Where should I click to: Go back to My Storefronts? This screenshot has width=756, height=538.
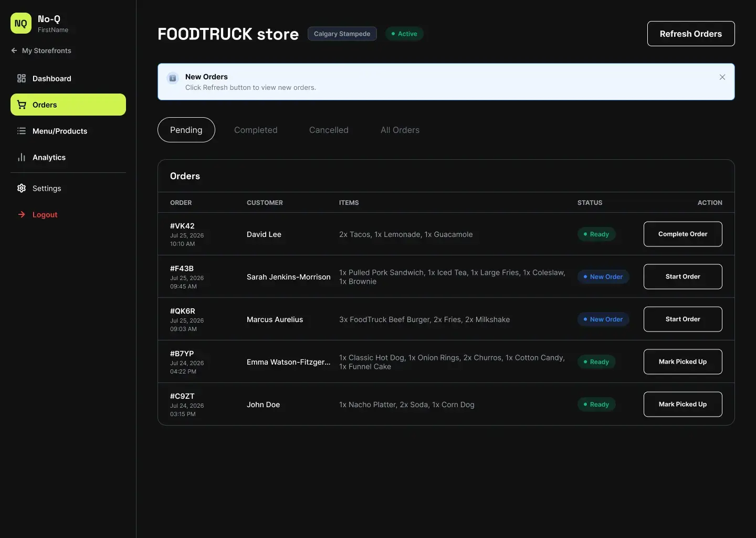(x=41, y=50)
